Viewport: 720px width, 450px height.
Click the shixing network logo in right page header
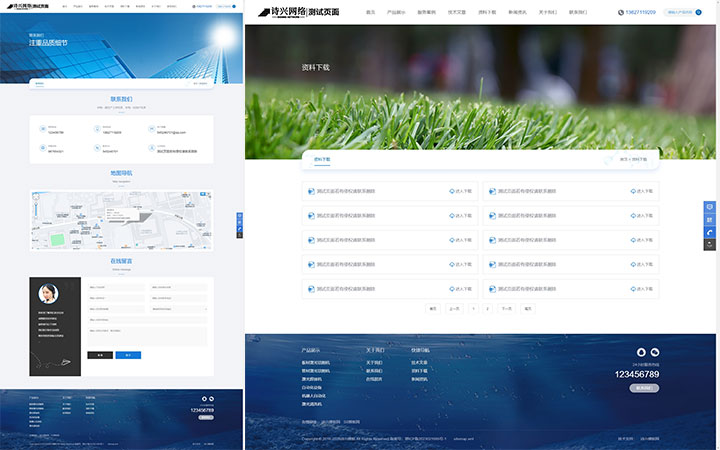[298, 12]
